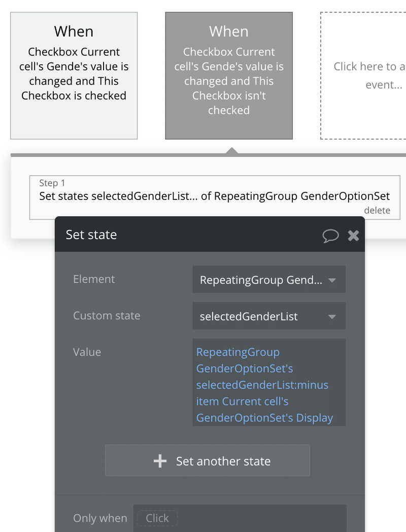Viewport: 406px width, 532px height.
Task: Click the add new event dashed box
Action: coord(363,76)
